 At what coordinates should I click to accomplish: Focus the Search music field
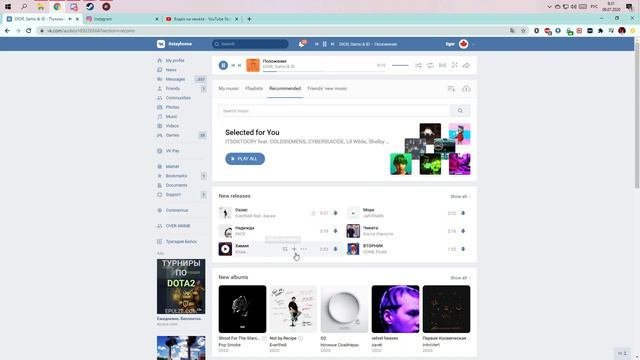pyautogui.click(x=334, y=111)
